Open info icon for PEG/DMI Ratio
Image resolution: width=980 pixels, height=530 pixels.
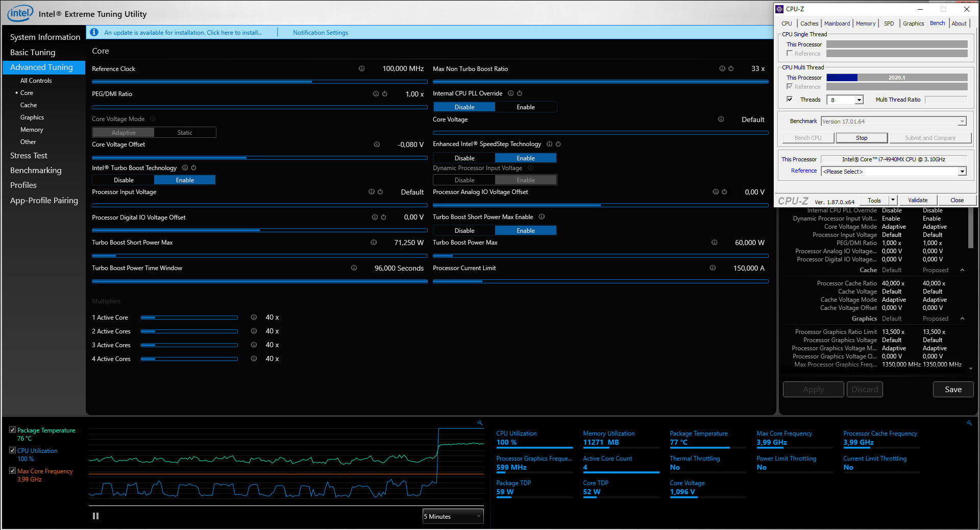[376, 94]
